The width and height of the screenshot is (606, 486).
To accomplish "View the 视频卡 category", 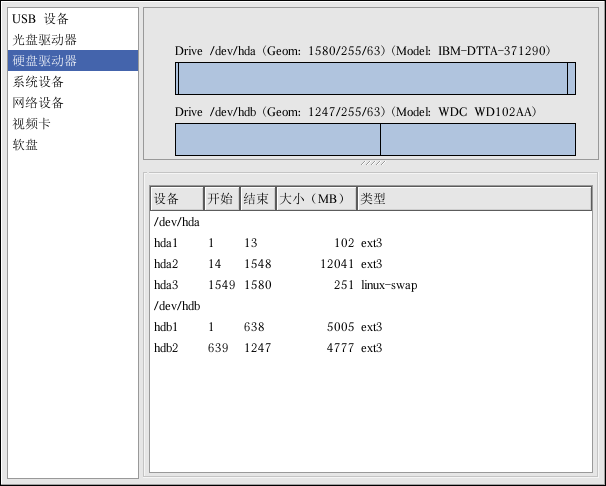I will (32, 124).
